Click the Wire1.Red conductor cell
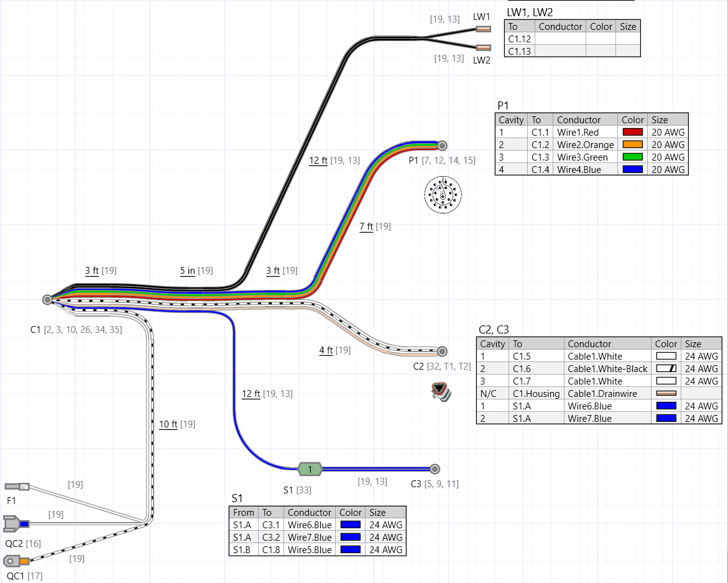The width and height of the screenshot is (728, 583). (x=586, y=132)
